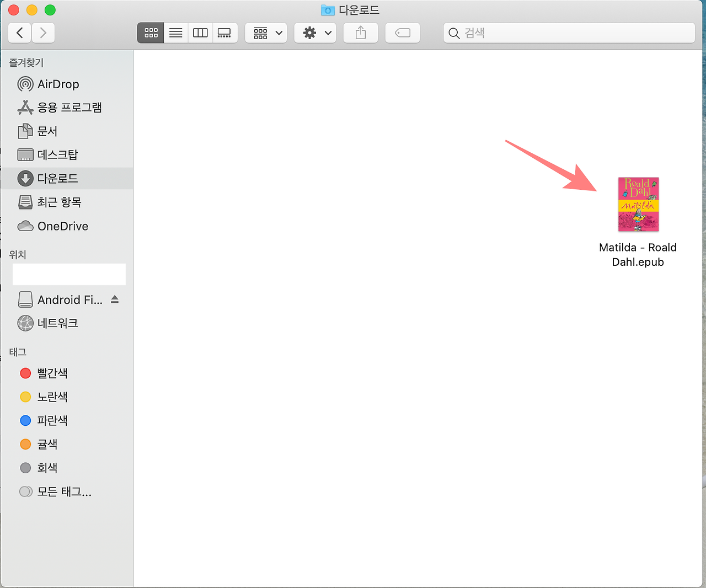Viewport: 706px width, 588px height.
Task: Click the all-tags icon beside 모든 태그
Action: 26,492
